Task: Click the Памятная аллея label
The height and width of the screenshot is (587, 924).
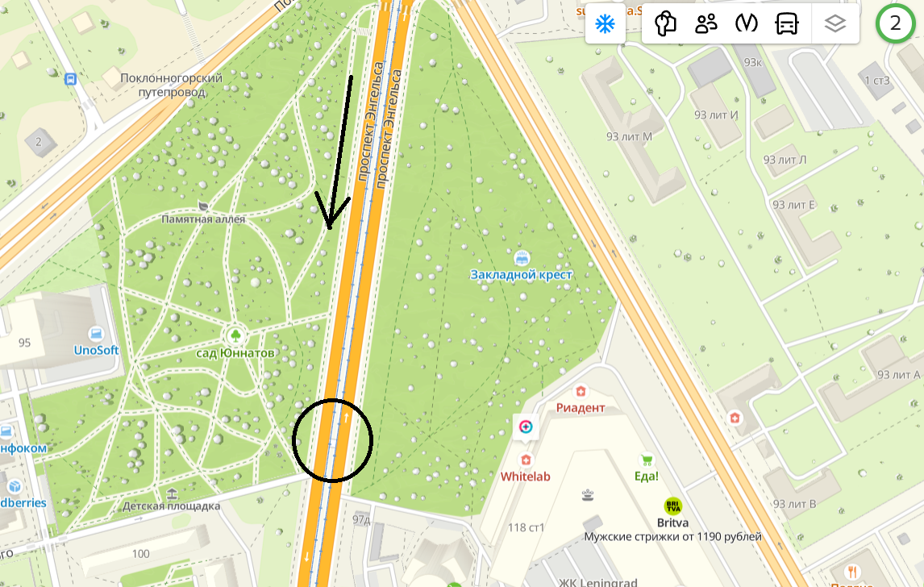Action: [203, 219]
